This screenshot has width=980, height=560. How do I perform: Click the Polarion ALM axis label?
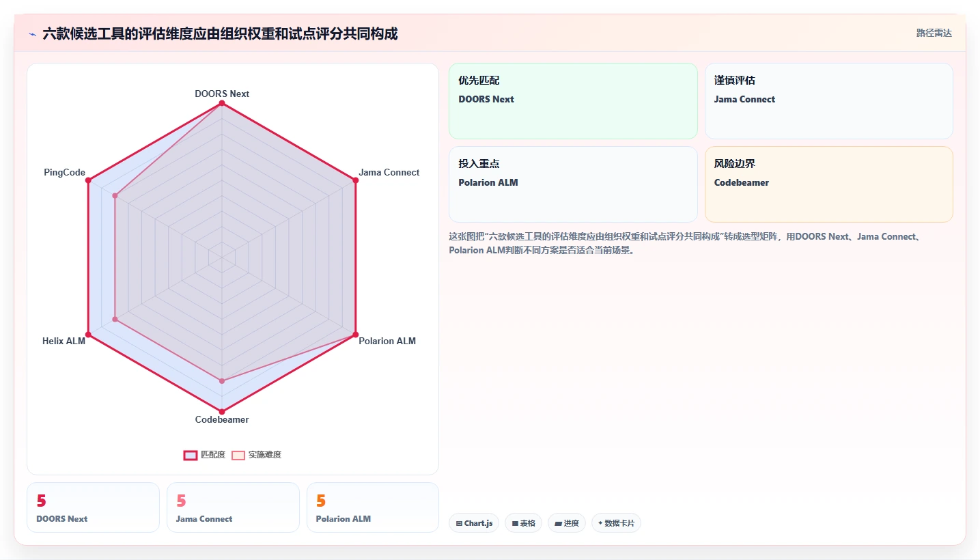pyautogui.click(x=387, y=341)
